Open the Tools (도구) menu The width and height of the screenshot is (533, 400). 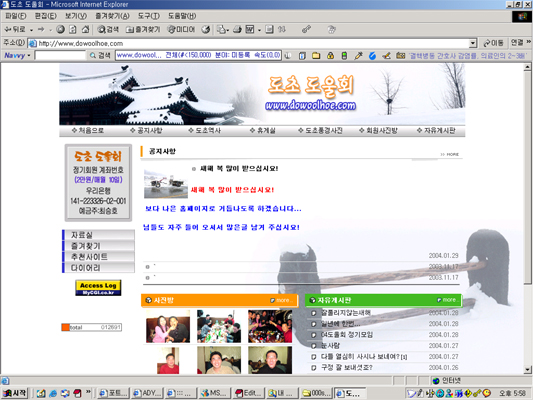[x=149, y=16]
